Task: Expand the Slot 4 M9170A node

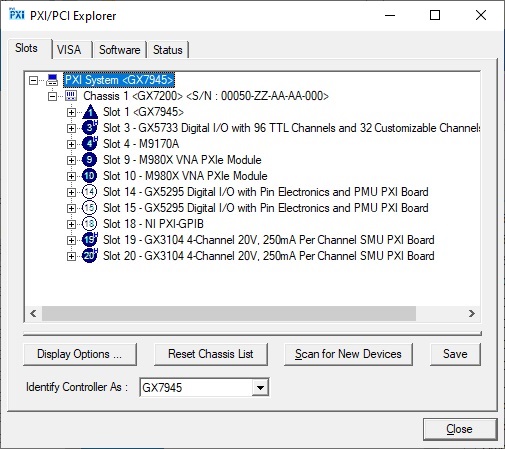Action: click(71, 144)
